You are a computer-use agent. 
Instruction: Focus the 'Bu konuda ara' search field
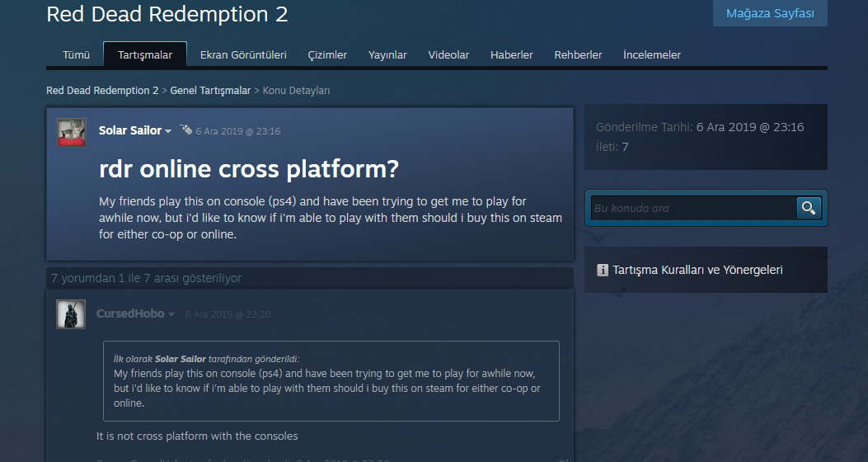pyautogui.click(x=693, y=208)
